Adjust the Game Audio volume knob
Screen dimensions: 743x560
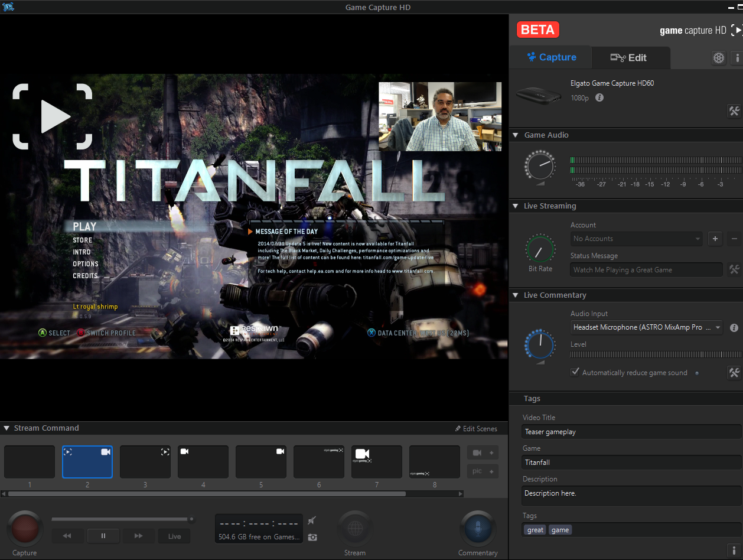(540, 165)
